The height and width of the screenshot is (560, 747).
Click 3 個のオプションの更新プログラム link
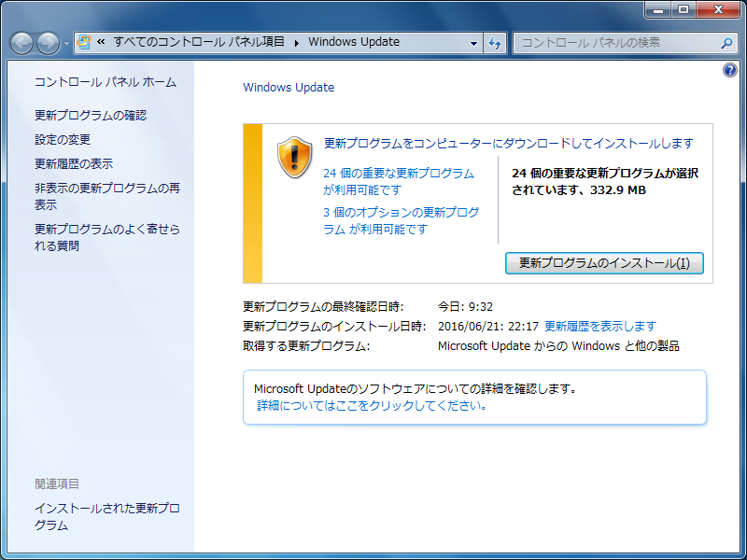point(402,220)
